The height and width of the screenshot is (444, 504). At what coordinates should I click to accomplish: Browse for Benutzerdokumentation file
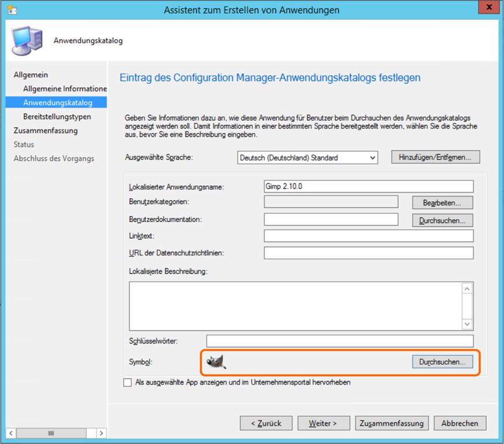click(442, 220)
